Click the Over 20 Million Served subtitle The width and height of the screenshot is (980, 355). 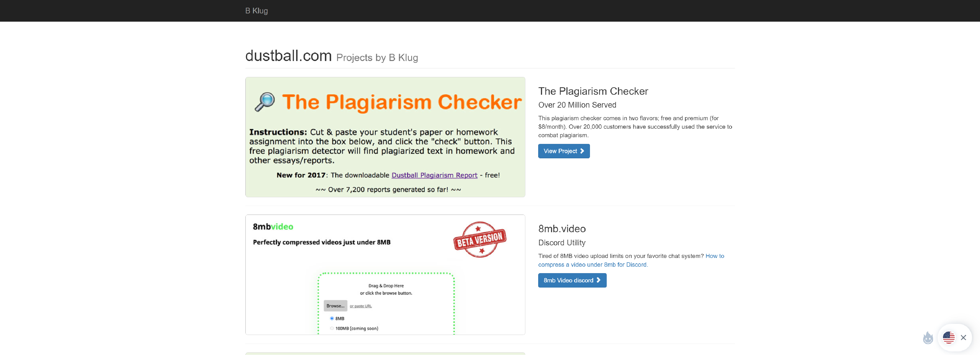tap(577, 105)
